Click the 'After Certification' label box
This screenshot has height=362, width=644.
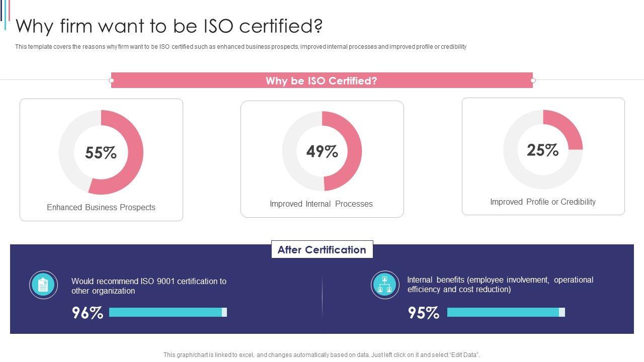(322, 249)
